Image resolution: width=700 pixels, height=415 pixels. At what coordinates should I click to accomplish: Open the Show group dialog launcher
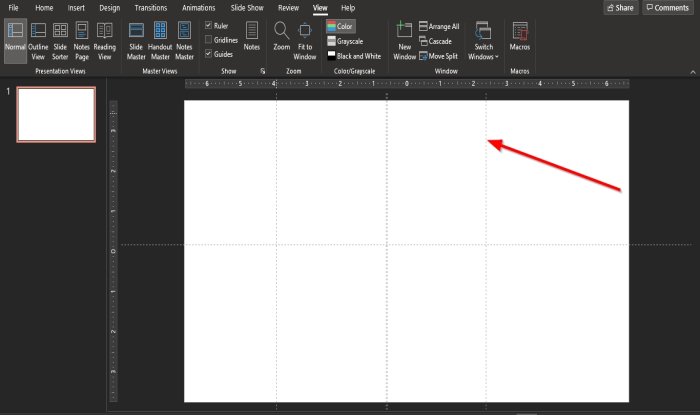(x=262, y=71)
